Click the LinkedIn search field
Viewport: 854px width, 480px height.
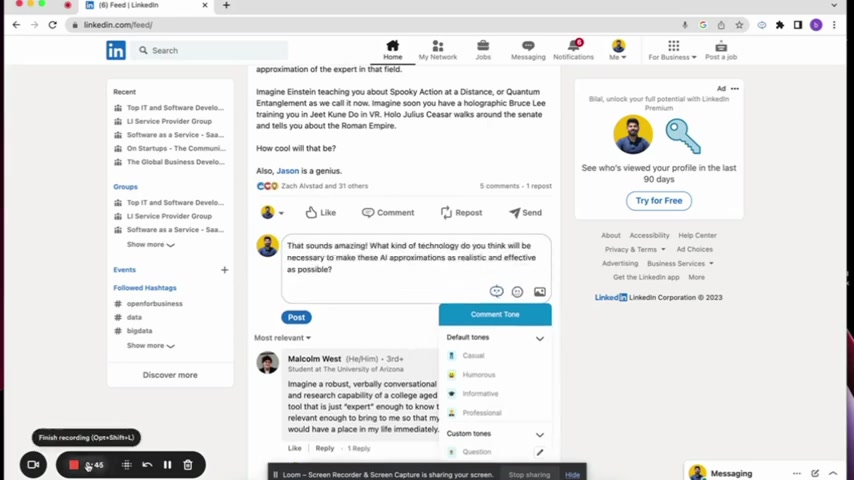tap(210, 50)
